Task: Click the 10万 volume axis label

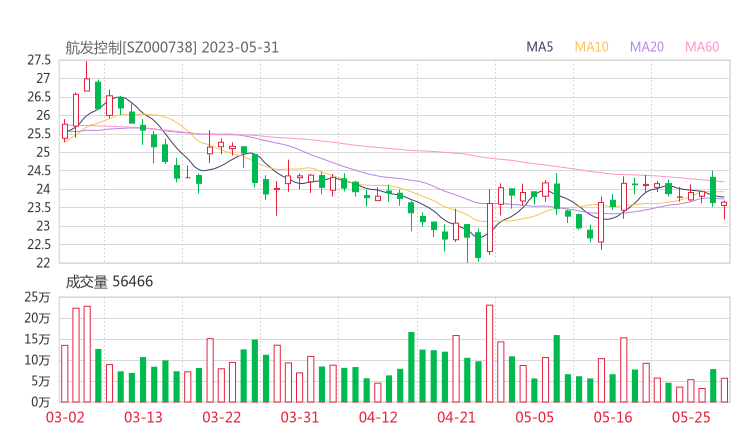Action: tap(37, 360)
